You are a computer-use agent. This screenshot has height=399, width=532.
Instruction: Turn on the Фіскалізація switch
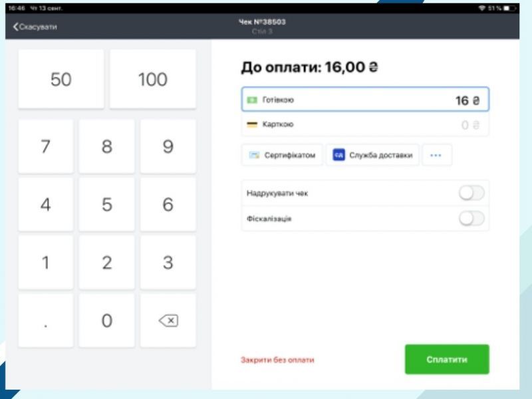(x=471, y=217)
